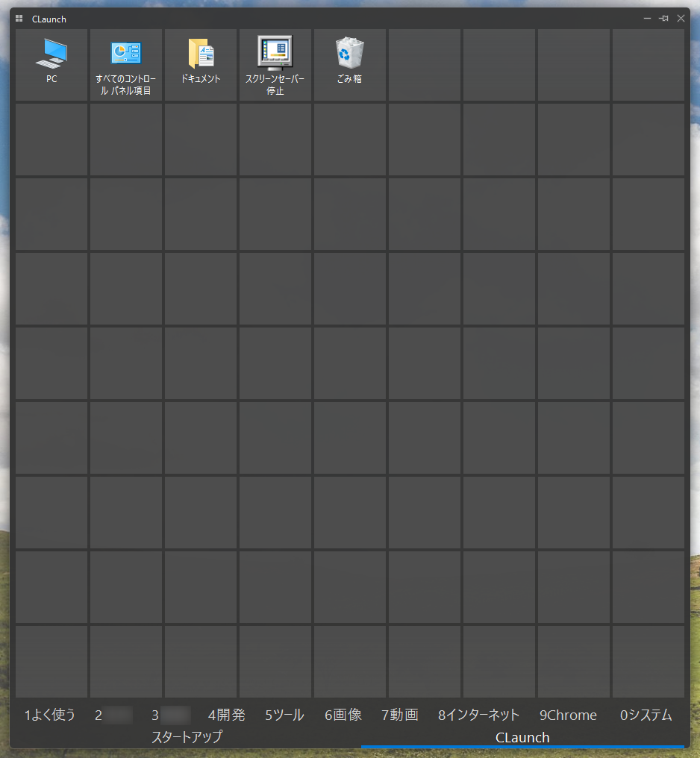Open the スタートアップ tab

pyautogui.click(x=187, y=737)
